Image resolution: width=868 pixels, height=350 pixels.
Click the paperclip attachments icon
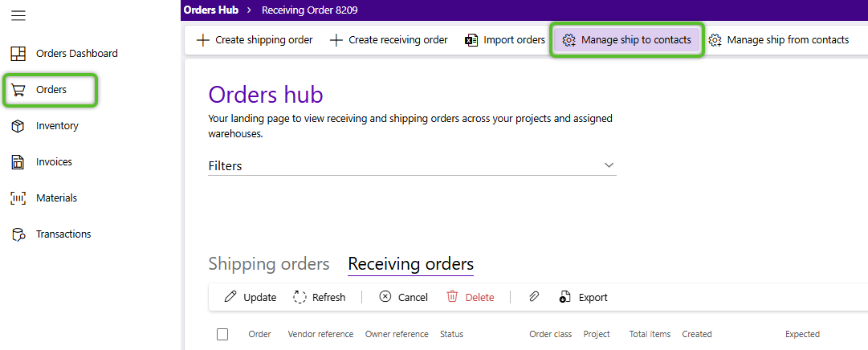pyautogui.click(x=534, y=297)
